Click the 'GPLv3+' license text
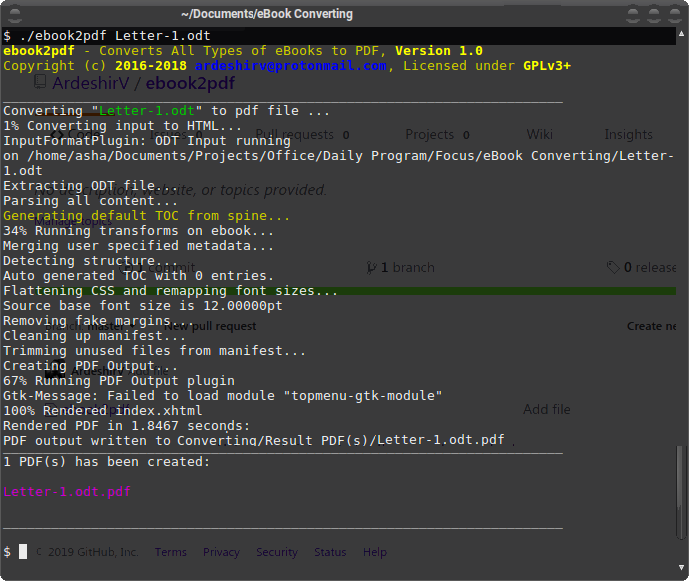Image resolution: width=689 pixels, height=581 pixels. click(x=547, y=66)
